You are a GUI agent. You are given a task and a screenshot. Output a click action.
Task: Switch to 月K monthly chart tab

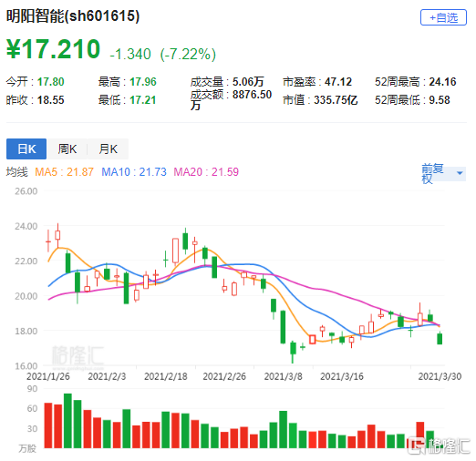(108, 149)
